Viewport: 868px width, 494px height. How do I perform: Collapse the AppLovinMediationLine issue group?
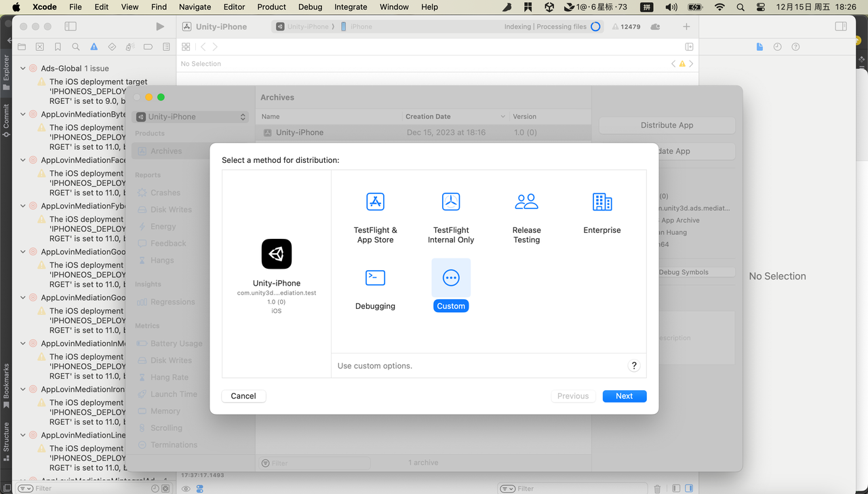tap(22, 435)
